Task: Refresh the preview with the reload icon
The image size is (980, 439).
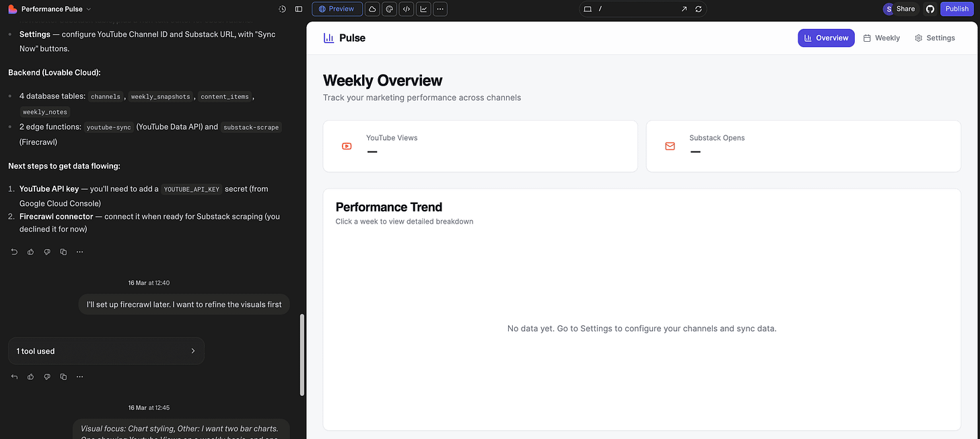Action: (x=699, y=9)
